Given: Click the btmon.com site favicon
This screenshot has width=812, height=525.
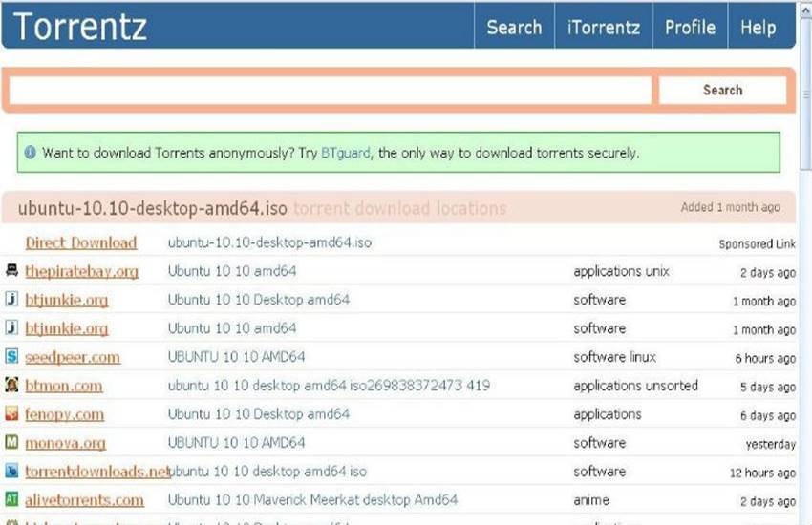Looking at the screenshot, I should pos(11,386).
